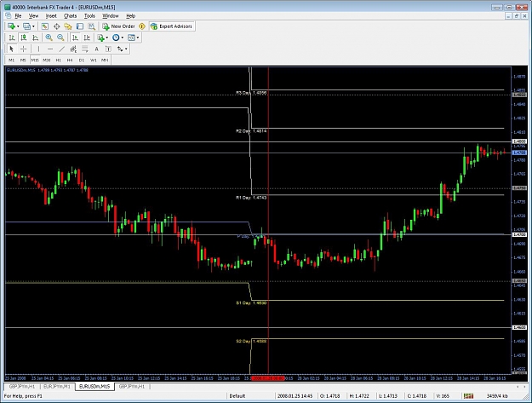Draw a vertical line
Screen dimensions: 532x403
tap(38, 49)
